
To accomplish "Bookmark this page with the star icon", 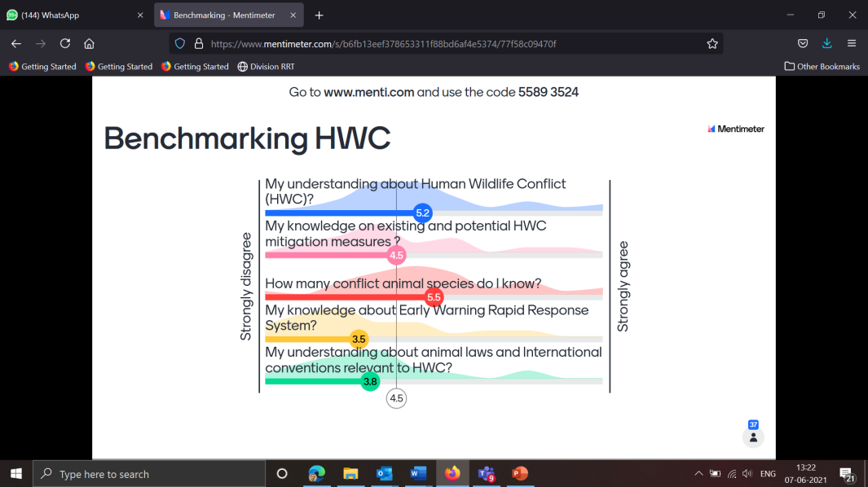I will pyautogui.click(x=712, y=44).
